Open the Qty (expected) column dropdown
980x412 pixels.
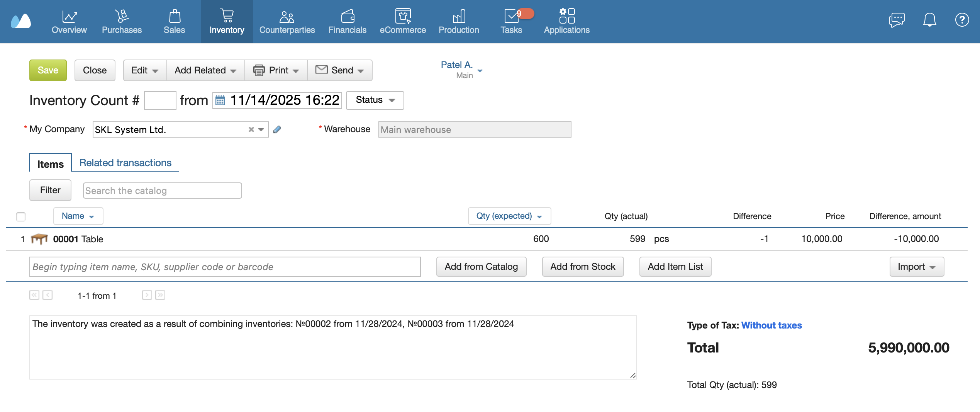click(x=509, y=216)
